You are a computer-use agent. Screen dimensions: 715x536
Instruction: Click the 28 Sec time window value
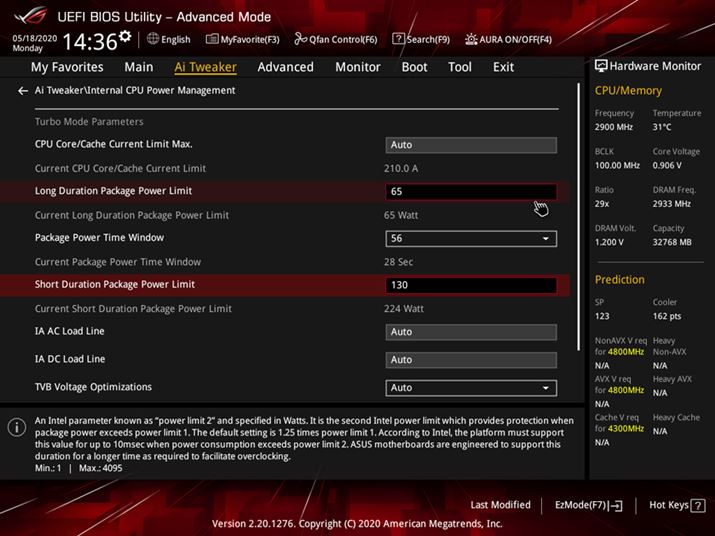pyautogui.click(x=399, y=262)
